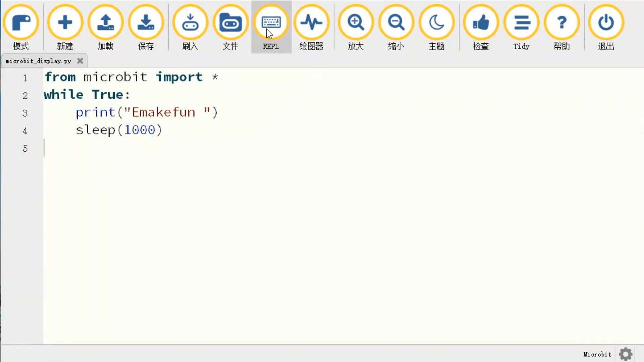Create a new file with 新建

pyautogui.click(x=65, y=27)
